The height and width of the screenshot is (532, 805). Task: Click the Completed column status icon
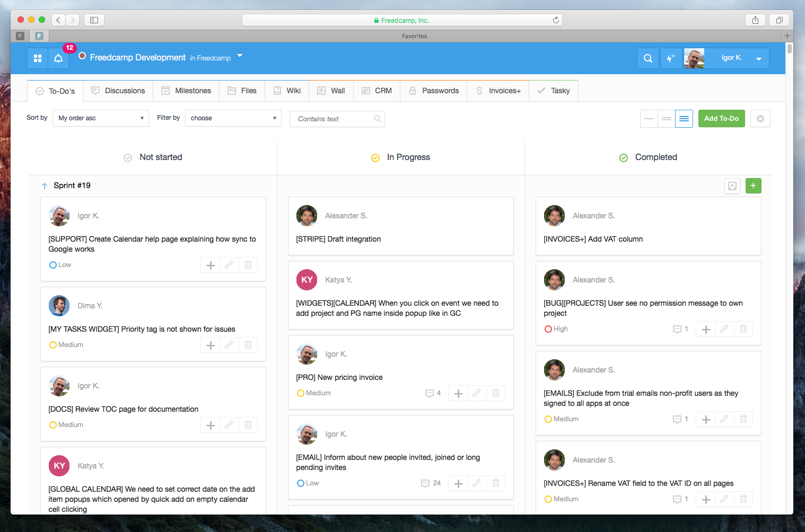[x=624, y=158]
